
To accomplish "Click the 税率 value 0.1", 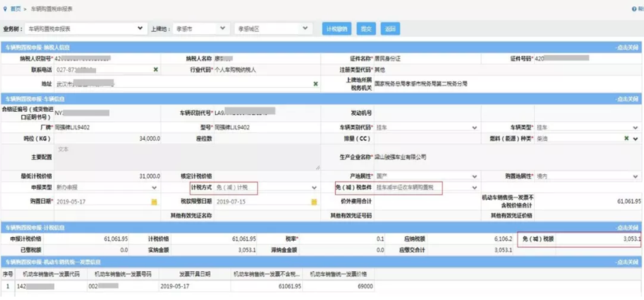I will pos(381,239).
